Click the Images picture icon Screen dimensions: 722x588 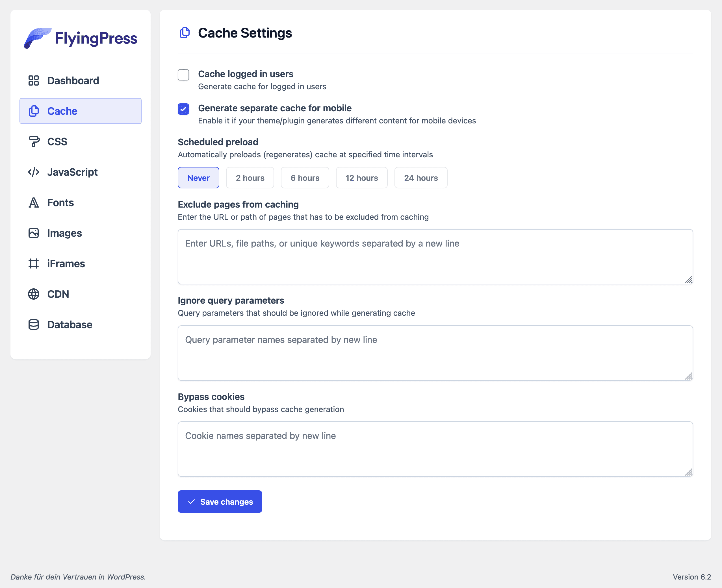pyautogui.click(x=34, y=233)
